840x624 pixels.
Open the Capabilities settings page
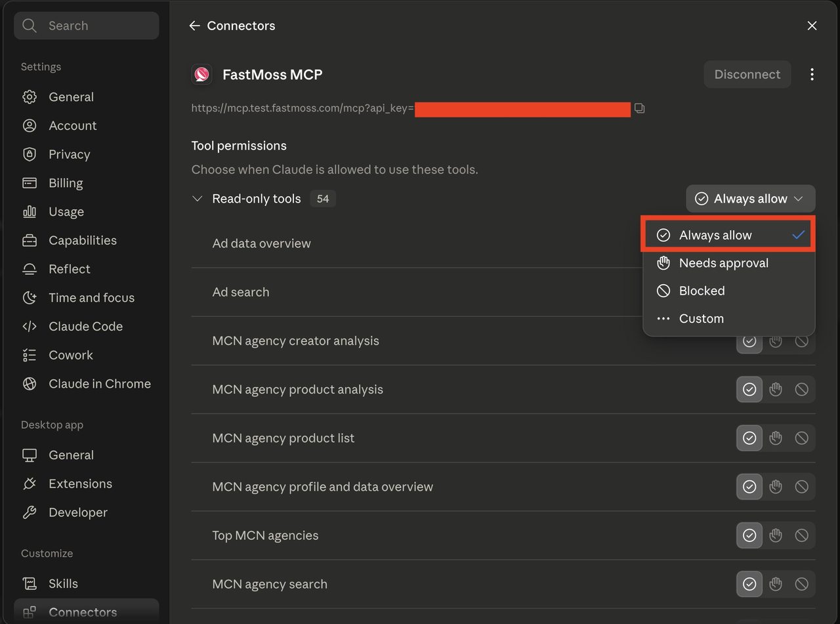87,240
